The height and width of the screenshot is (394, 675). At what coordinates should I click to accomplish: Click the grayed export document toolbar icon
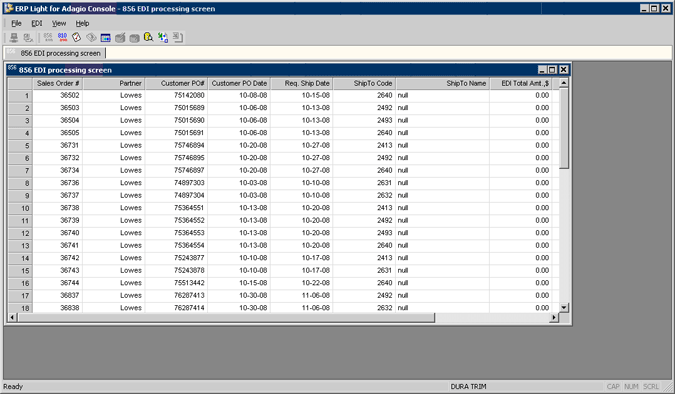coord(178,38)
